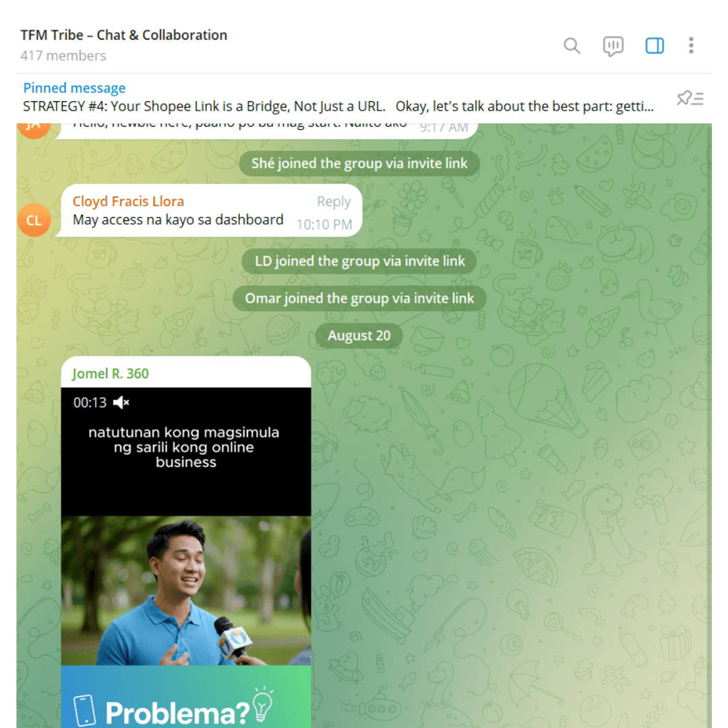Click the CL orange avatar
728x728 pixels.
tap(34, 220)
